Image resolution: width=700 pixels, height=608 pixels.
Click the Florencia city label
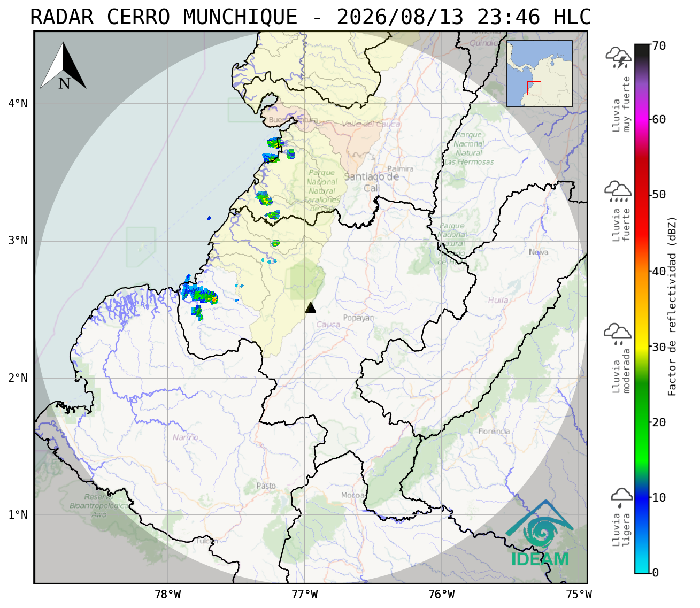pyautogui.click(x=494, y=432)
